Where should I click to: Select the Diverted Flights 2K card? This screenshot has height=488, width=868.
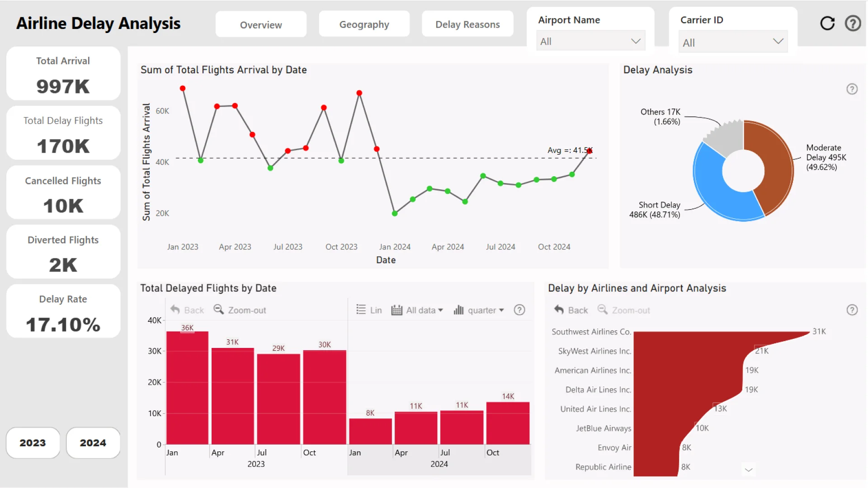[63, 252]
